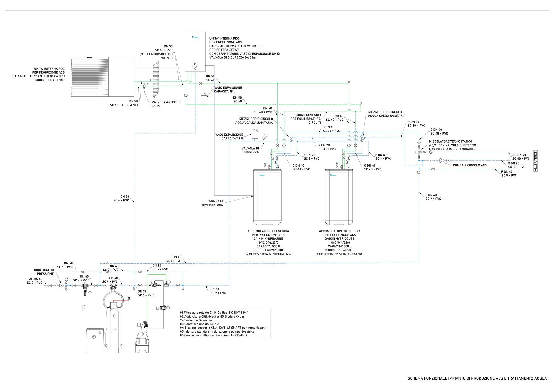Select the thermostatic mixing valve symbol
The height and width of the screenshot is (392, 554).
[419, 152]
